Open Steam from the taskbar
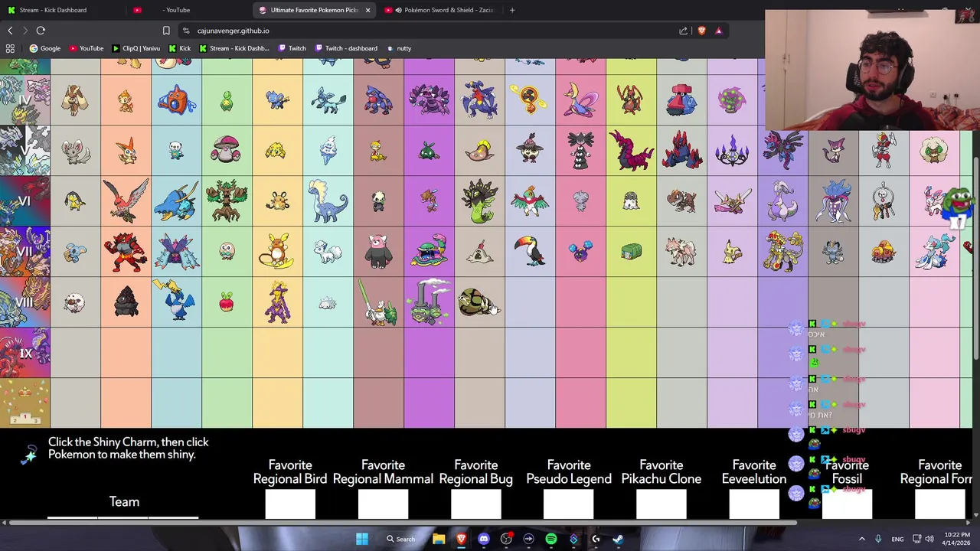 (x=618, y=539)
